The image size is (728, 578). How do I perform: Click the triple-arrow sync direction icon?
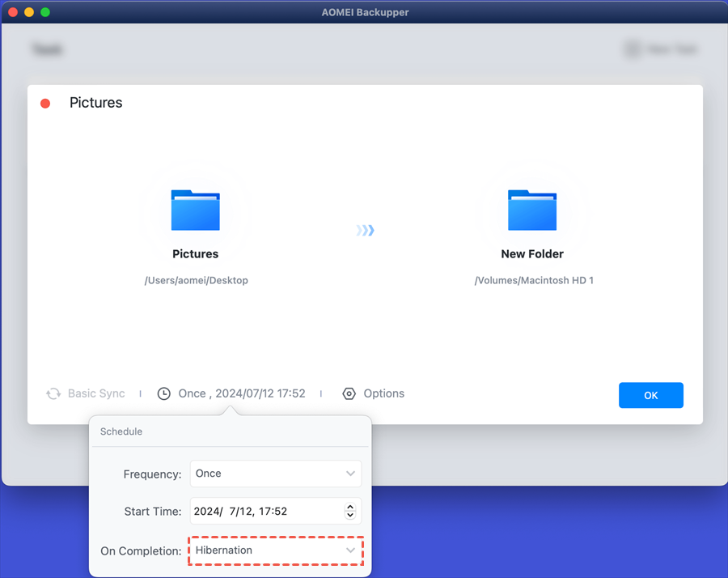click(x=366, y=230)
